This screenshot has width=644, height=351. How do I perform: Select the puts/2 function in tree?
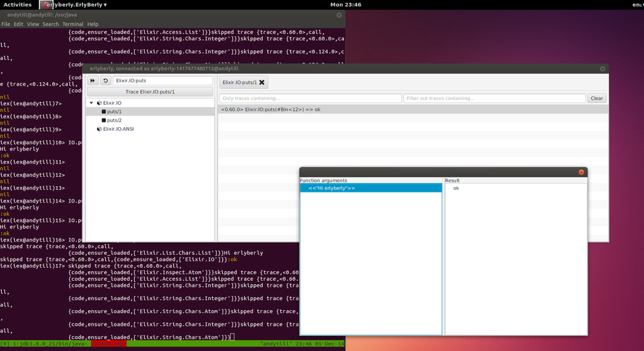point(114,120)
